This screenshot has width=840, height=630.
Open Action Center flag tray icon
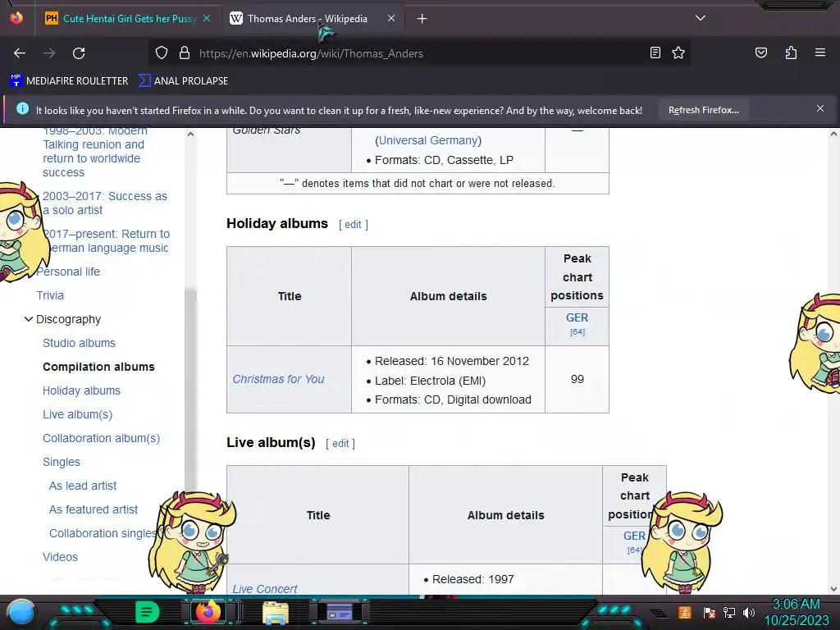point(709,612)
